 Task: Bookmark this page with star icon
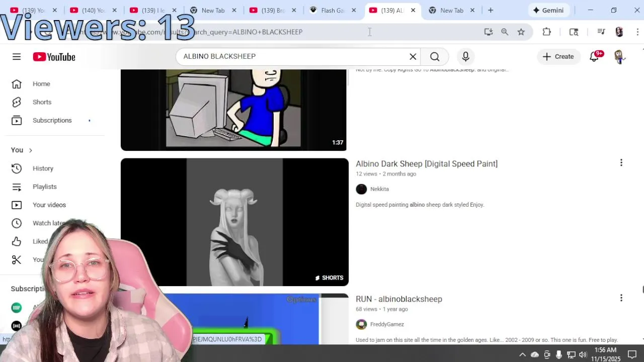point(521,32)
